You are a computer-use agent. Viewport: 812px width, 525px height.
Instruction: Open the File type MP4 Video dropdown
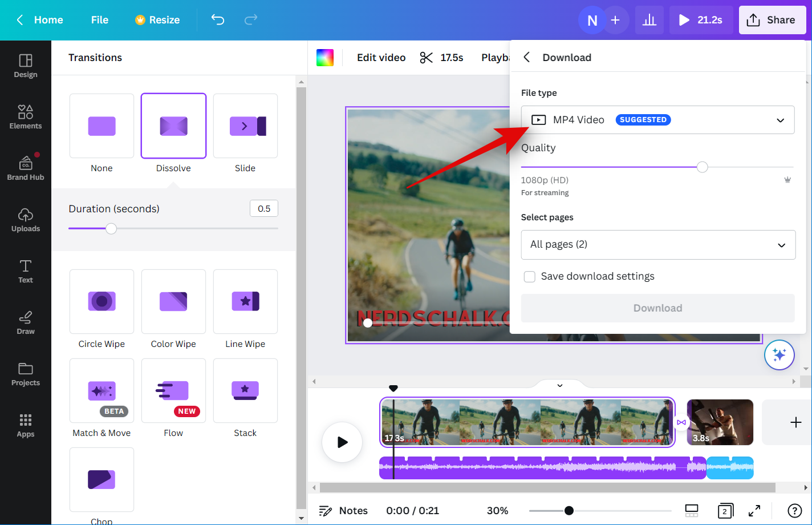657,120
